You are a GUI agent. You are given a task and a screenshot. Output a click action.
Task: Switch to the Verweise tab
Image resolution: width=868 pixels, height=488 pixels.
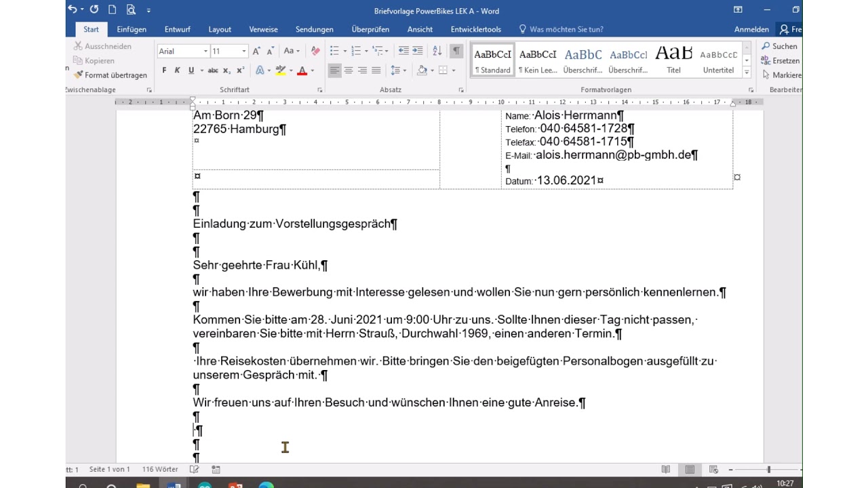click(264, 29)
